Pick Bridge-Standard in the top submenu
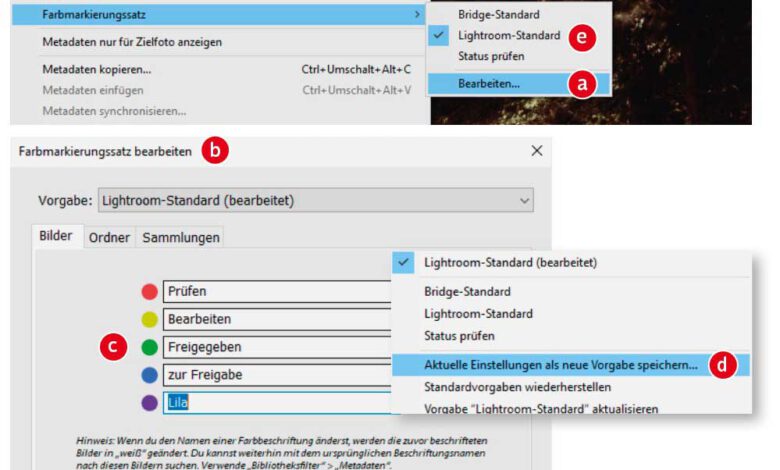Screen dimensions: 780x470 (498, 14)
